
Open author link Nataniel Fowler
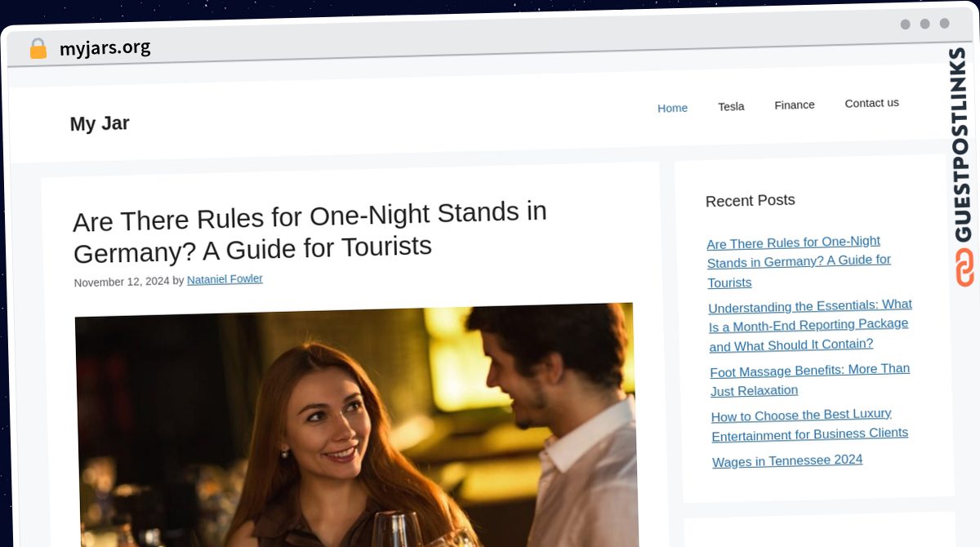point(225,279)
